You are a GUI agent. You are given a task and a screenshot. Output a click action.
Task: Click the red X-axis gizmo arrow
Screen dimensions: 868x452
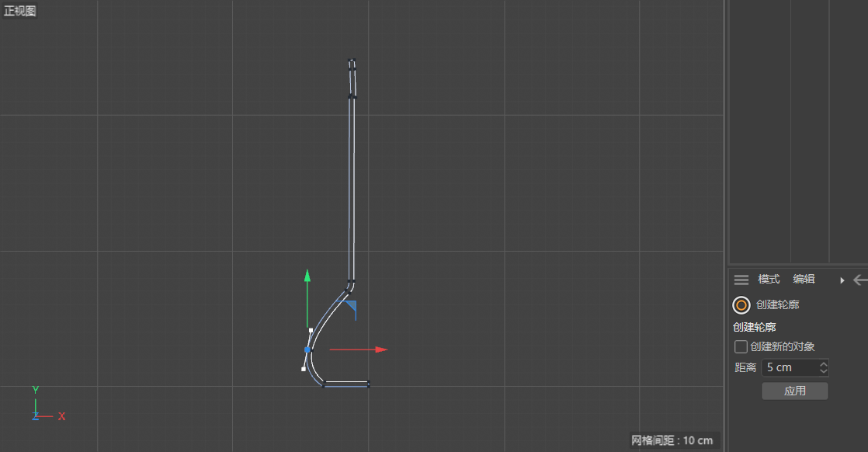[381, 349]
